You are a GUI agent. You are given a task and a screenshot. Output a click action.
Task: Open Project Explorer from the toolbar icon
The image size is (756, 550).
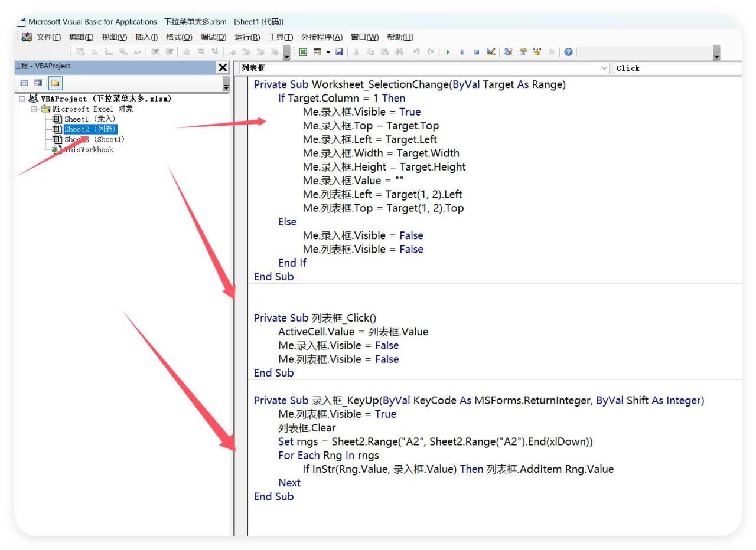[x=507, y=52]
